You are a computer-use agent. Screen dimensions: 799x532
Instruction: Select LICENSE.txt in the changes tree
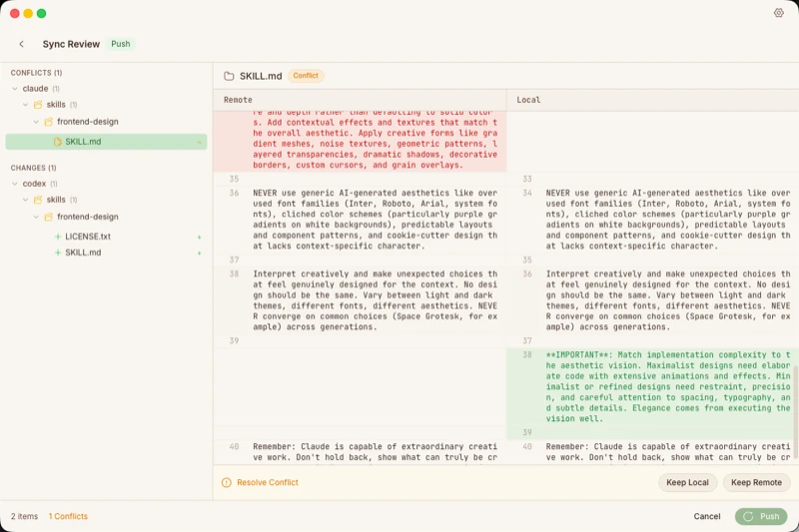point(88,237)
